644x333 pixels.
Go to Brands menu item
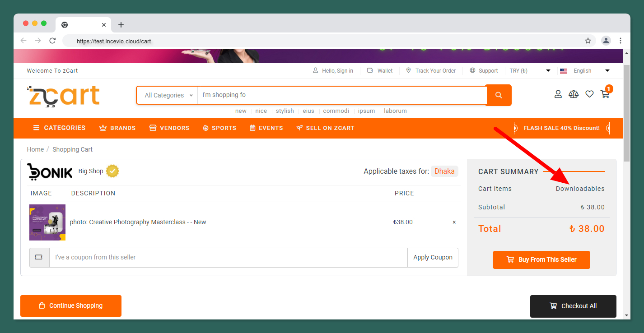pyautogui.click(x=117, y=128)
